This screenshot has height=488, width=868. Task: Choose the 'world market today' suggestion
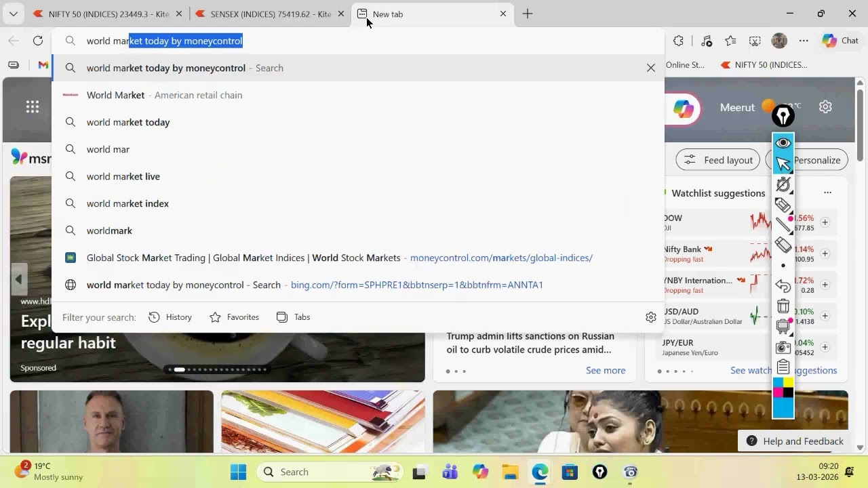coord(358,122)
